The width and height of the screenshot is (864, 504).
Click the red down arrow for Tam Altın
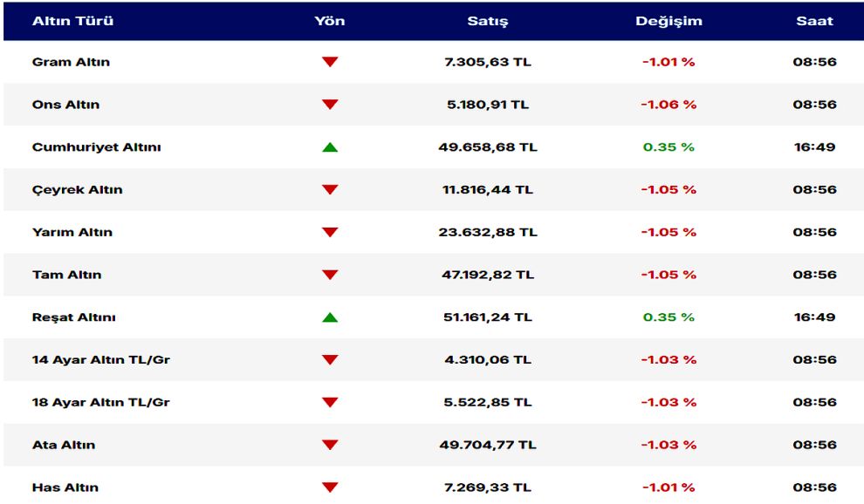(329, 275)
